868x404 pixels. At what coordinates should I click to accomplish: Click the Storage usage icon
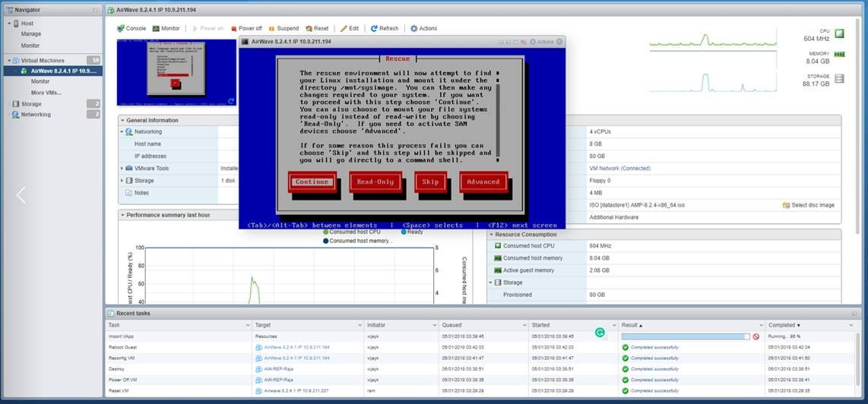point(839,78)
